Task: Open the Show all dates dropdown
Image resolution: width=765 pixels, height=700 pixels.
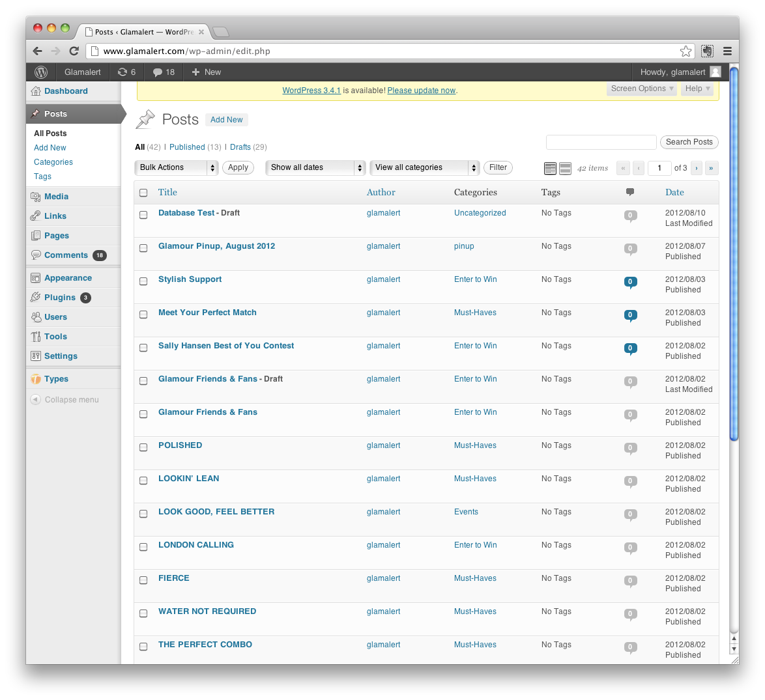Action: click(x=315, y=168)
